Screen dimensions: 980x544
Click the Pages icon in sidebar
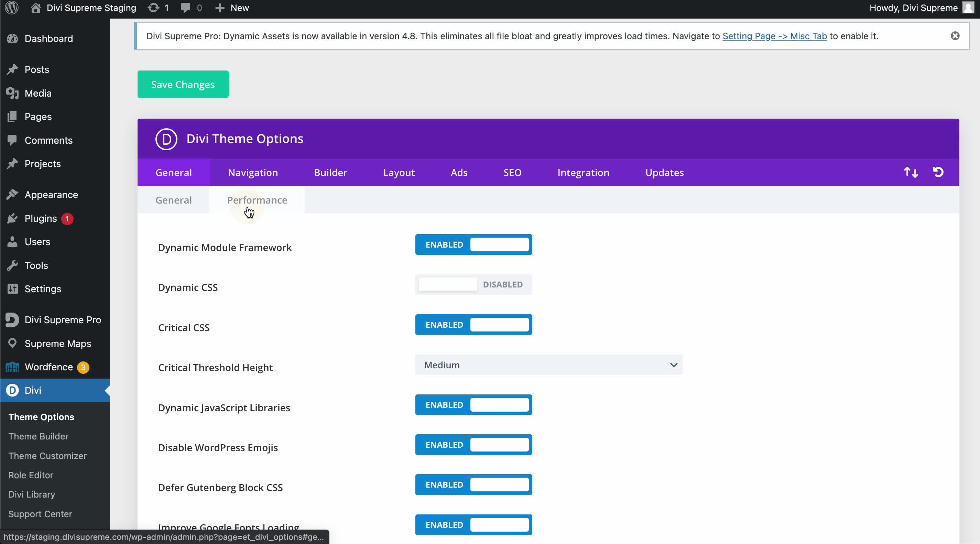tap(13, 117)
